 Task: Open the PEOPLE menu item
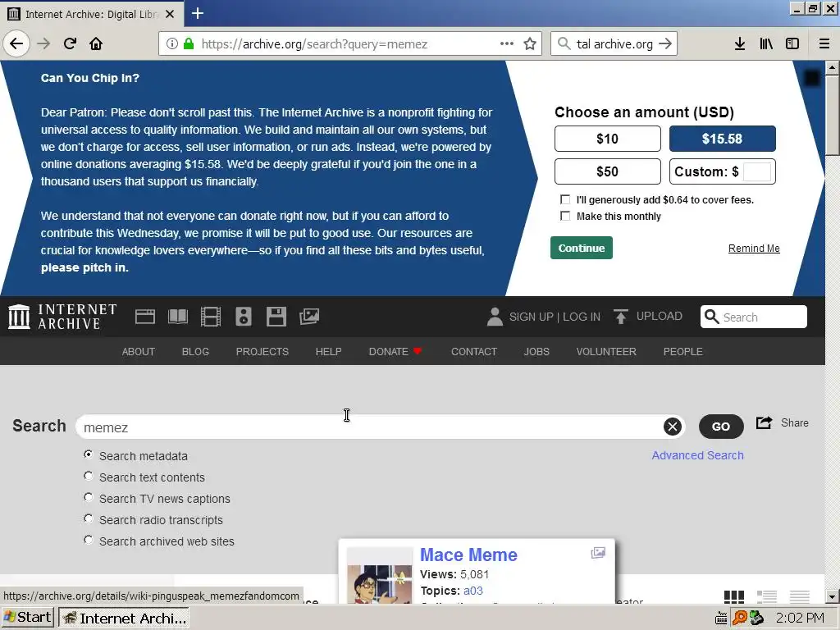tap(683, 351)
